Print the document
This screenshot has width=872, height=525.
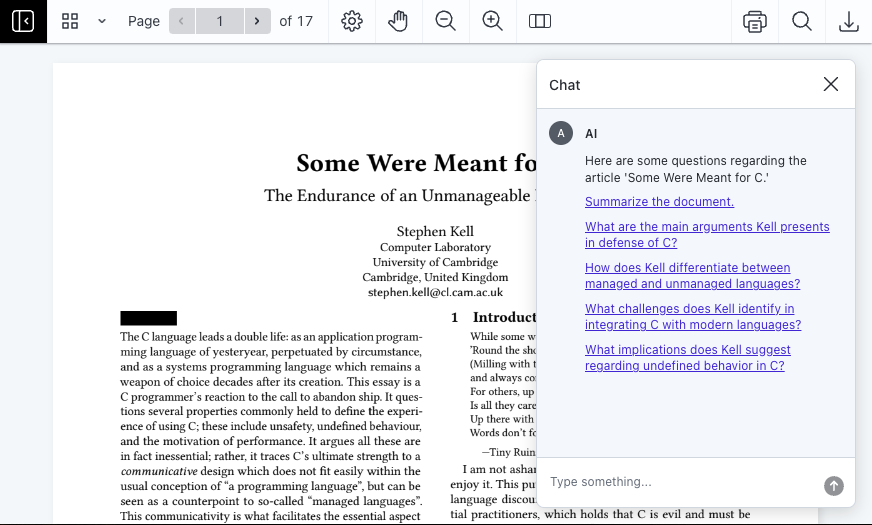pos(755,21)
